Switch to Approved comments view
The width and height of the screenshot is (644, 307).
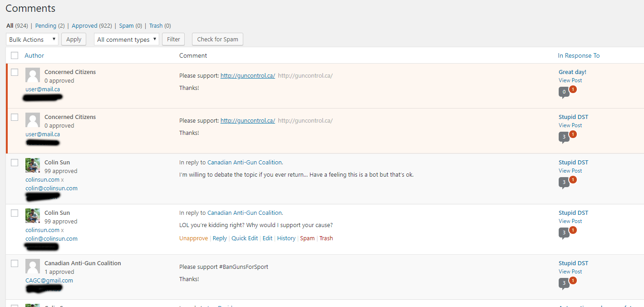84,26
